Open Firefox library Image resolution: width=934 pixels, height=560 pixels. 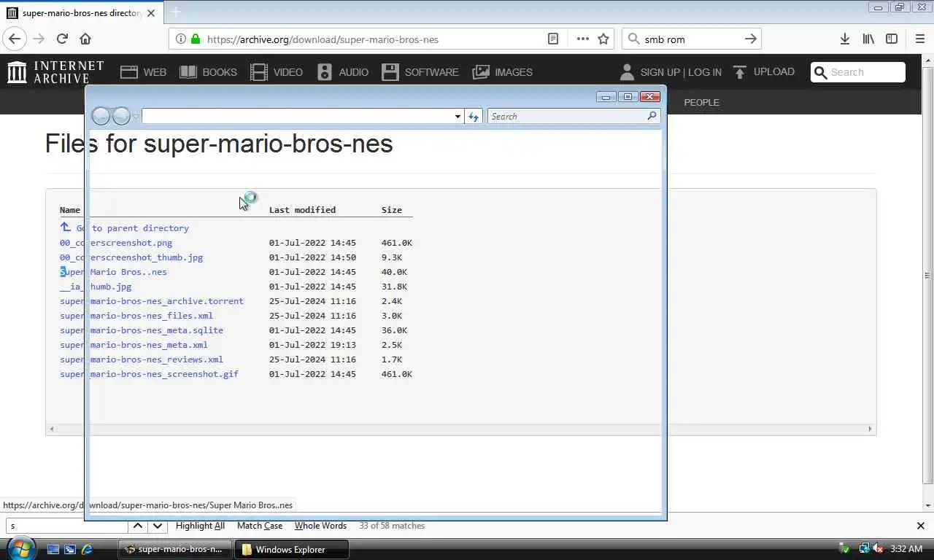pos(868,39)
